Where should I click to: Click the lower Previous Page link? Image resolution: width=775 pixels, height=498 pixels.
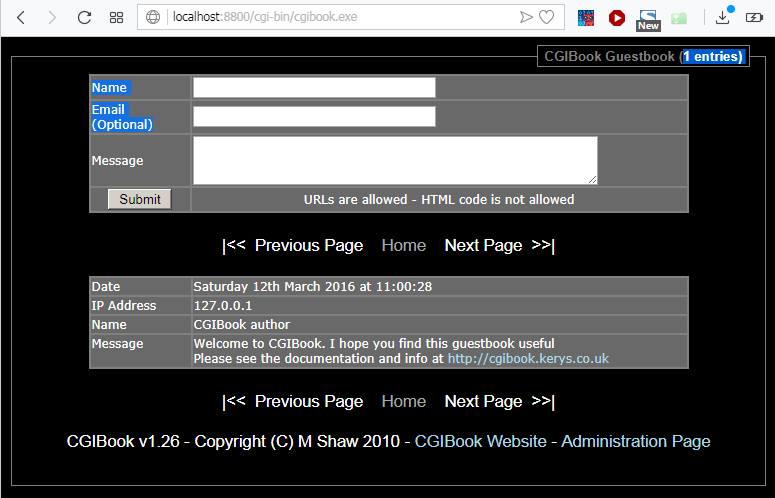click(x=309, y=402)
